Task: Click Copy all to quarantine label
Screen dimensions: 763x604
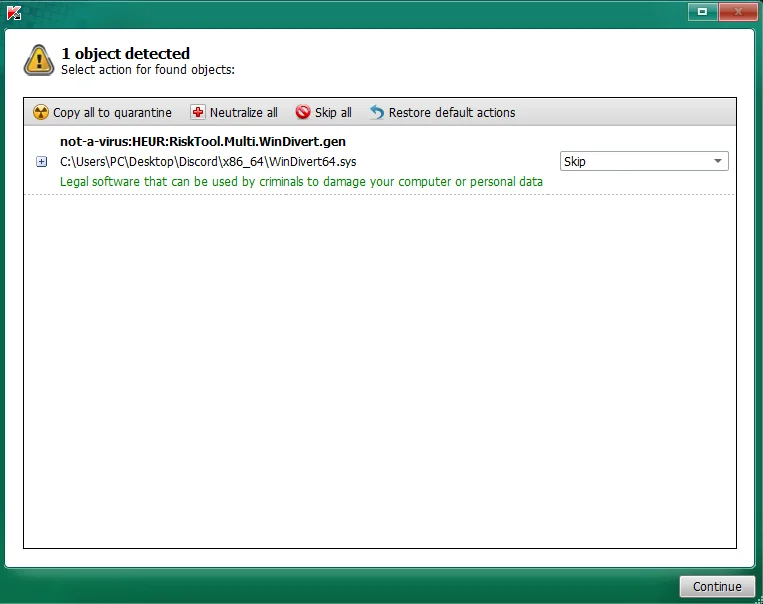Action: [x=112, y=112]
